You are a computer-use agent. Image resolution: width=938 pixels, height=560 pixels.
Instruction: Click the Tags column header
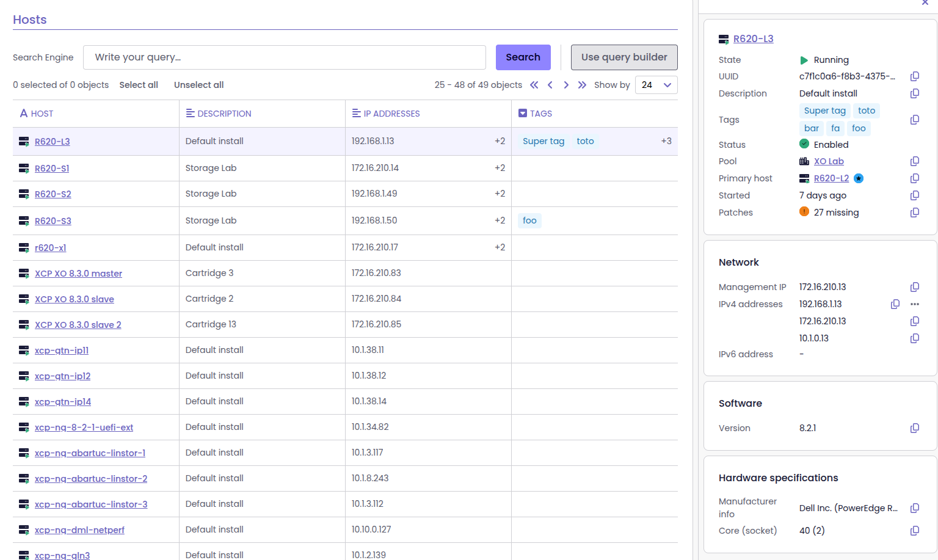point(540,114)
